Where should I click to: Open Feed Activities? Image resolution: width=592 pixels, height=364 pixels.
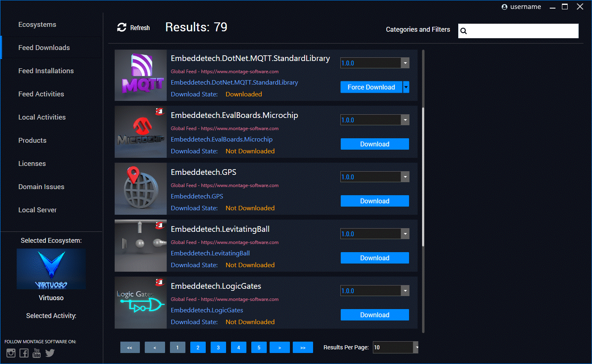click(41, 94)
